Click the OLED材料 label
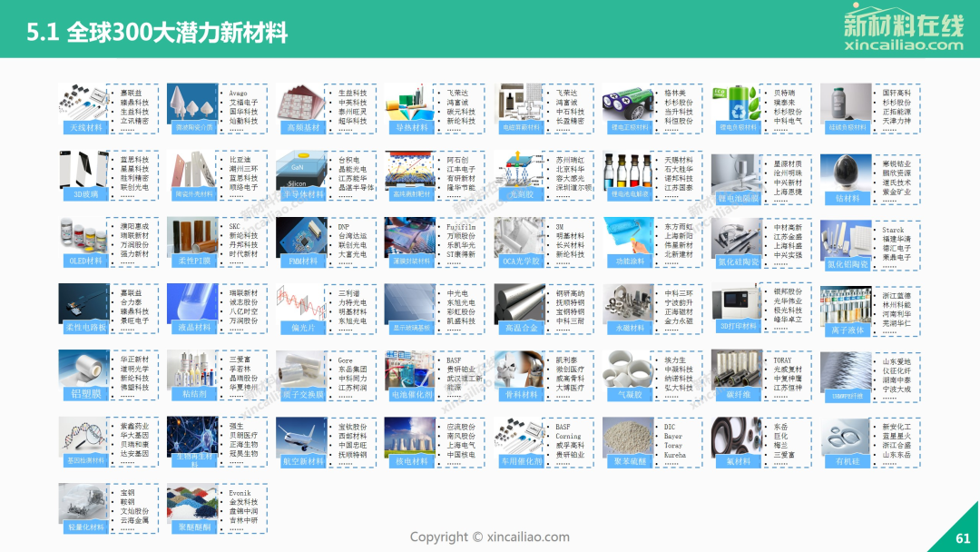Image resolution: width=980 pixels, height=552 pixels. click(86, 261)
